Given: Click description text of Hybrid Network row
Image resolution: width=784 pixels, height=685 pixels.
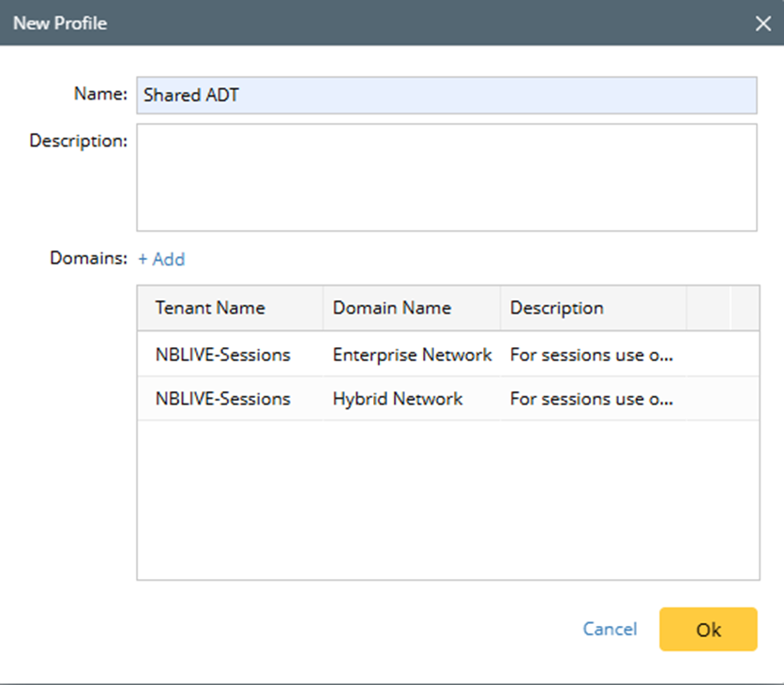Looking at the screenshot, I should [591, 399].
